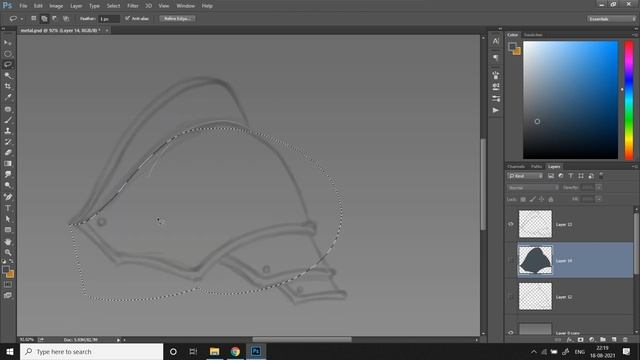
Task: Open layer Kind filter dropdown
Action: [525, 176]
